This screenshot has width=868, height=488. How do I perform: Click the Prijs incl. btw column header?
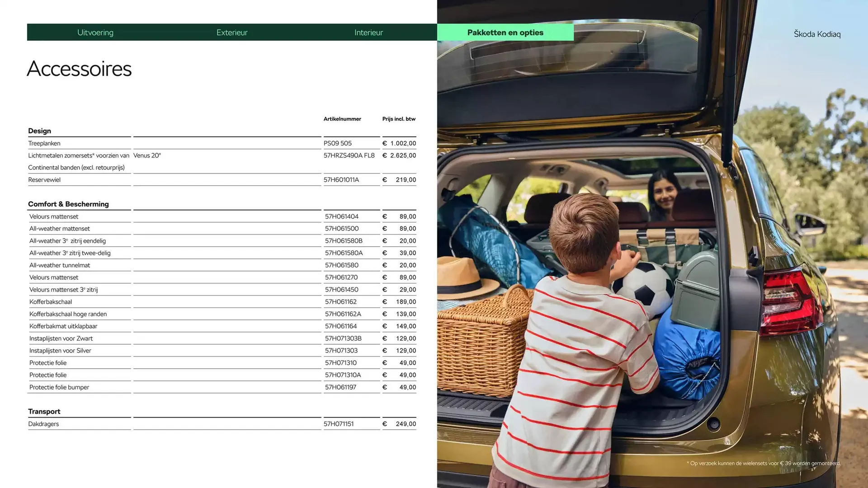(x=399, y=119)
